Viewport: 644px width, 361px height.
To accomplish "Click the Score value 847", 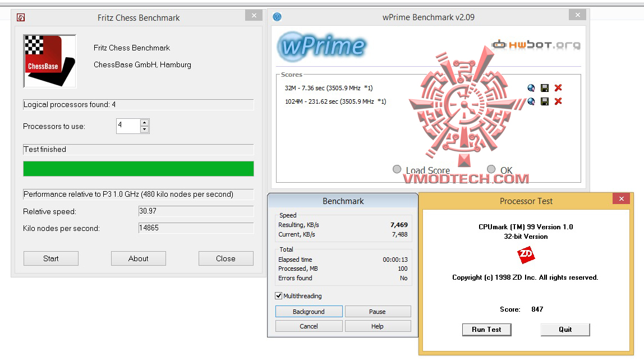I will (x=537, y=309).
